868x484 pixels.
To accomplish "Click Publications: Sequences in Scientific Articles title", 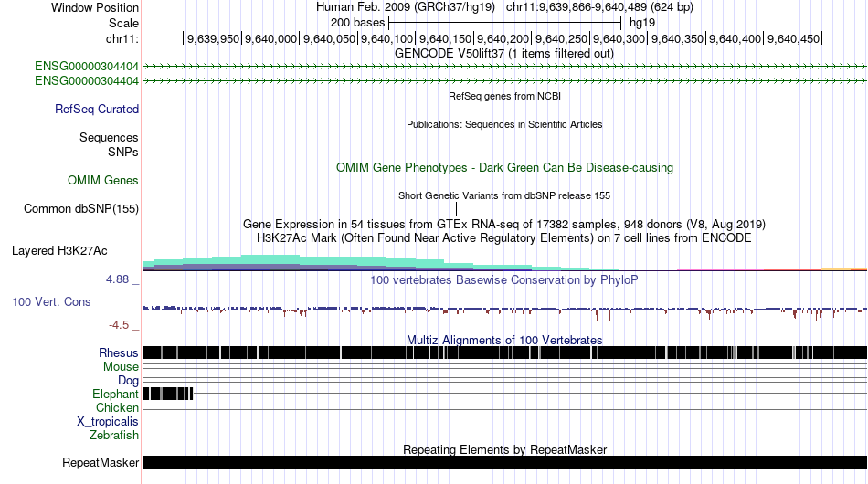I will coord(504,124).
